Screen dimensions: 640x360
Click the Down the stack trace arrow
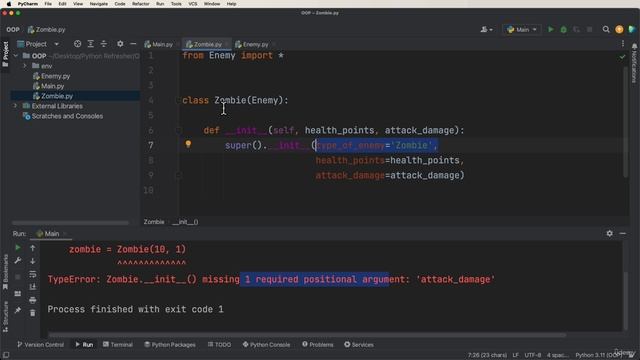(x=33, y=261)
